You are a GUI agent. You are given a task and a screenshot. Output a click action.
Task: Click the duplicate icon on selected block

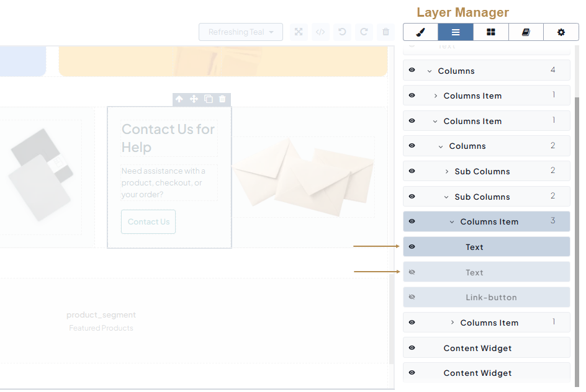tap(209, 99)
